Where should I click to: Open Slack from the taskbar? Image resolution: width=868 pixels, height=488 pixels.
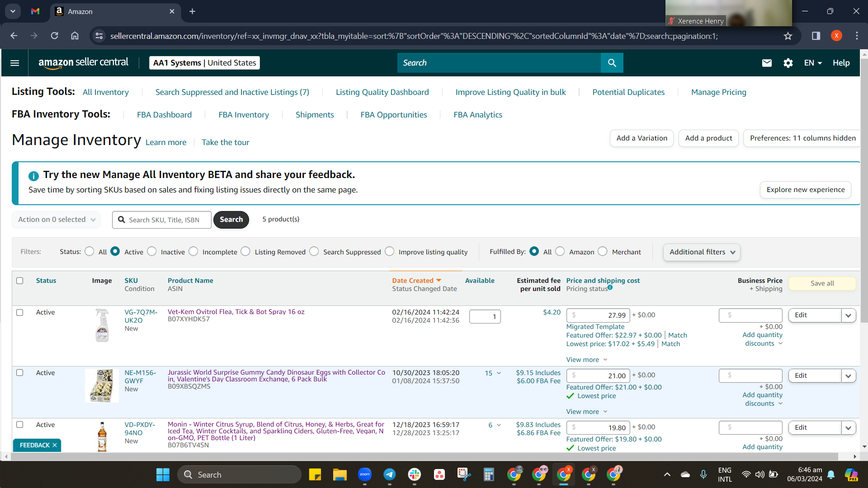[415, 474]
